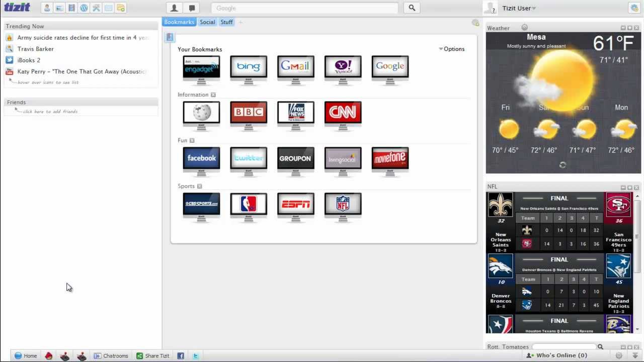Switch to the Social tab
The image size is (644, 362).
[x=207, y=22]
